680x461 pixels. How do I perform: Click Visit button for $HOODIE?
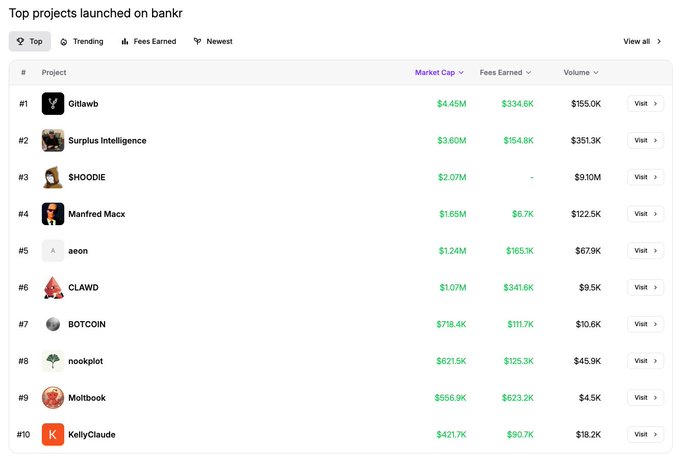(646, 177)
